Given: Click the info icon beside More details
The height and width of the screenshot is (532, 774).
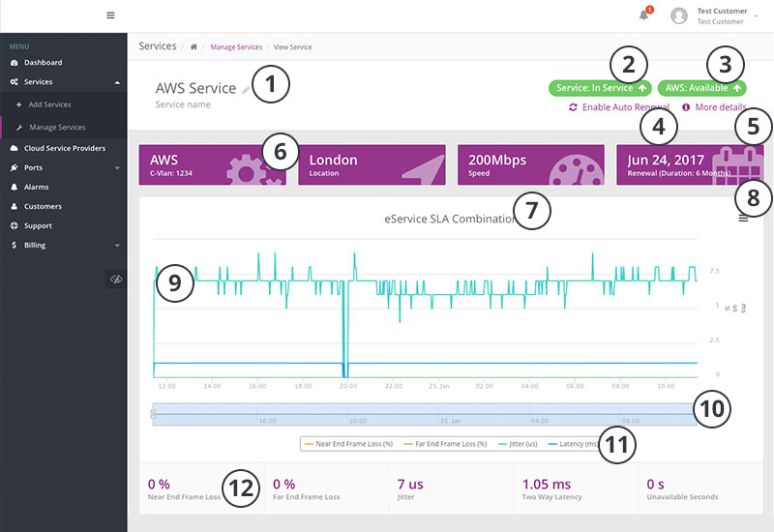Looking at the screenshot, I should pyautogui.click(x=686, y=107).
